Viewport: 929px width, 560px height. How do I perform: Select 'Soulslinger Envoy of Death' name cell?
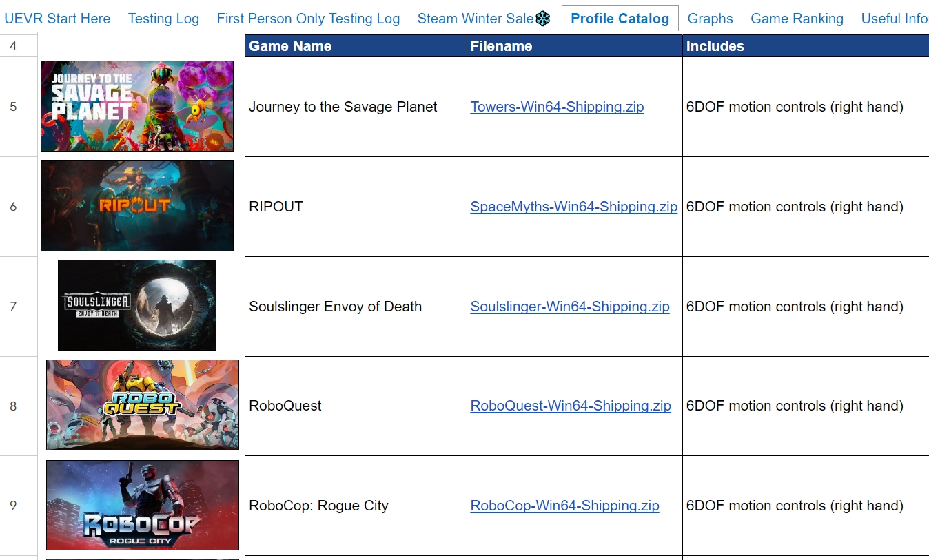click(x=356, y=307)
